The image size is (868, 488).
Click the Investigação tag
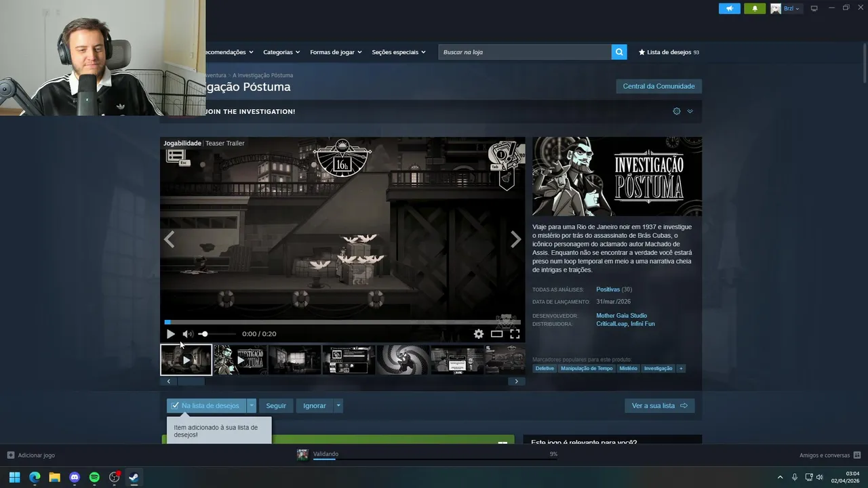pos(658,368)
